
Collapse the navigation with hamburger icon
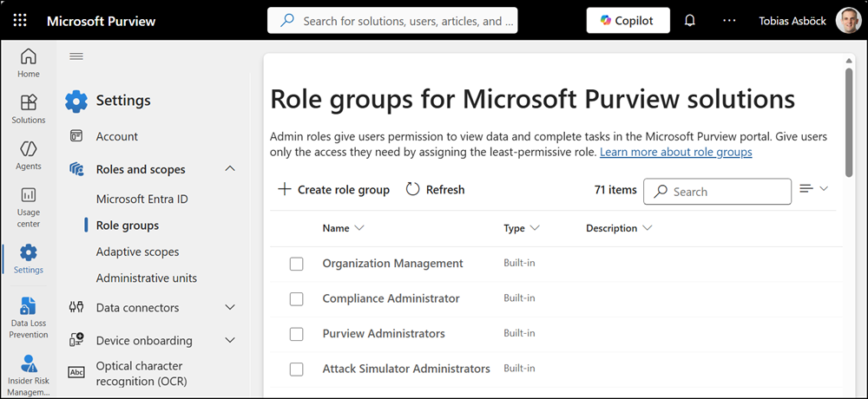pyautogui.click(x=76, y=56)
